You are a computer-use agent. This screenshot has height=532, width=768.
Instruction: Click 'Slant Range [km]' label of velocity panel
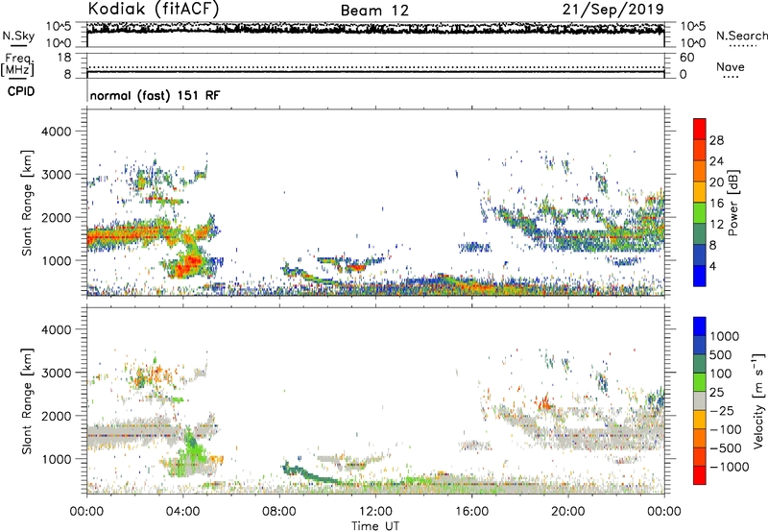pos(27,401)
